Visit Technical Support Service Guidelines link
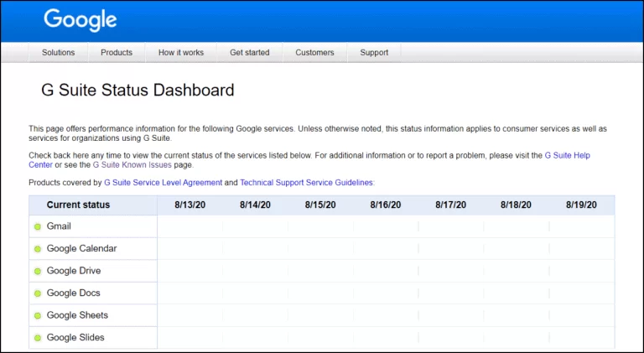The width and height of the screenshot is (644, 353). click(x=306, y=182)
